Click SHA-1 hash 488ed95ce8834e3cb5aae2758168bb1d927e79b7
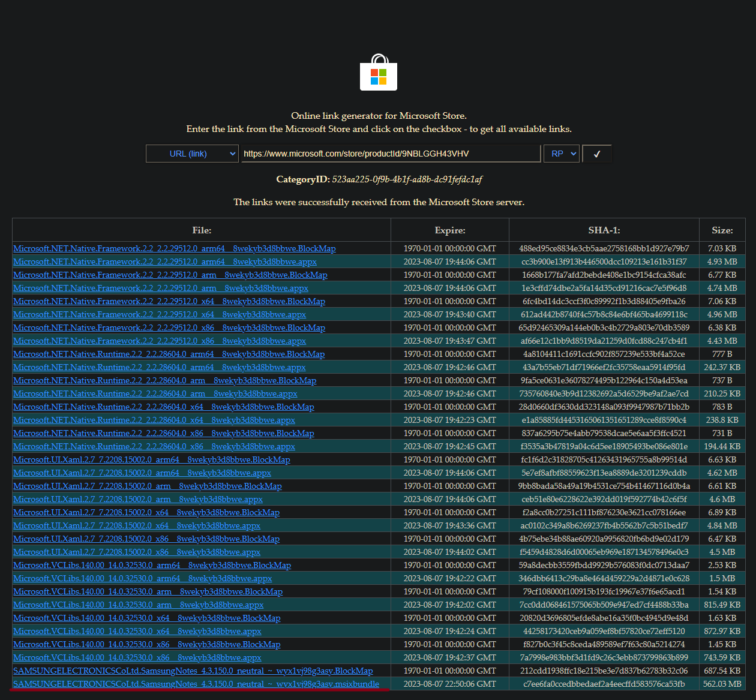Screen dimensions: 756x700 click(604, 248)
